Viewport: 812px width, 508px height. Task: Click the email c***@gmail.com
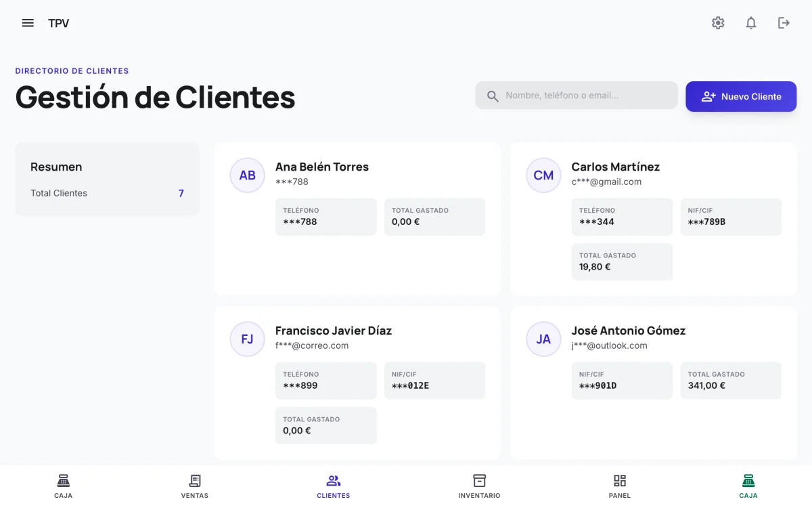pos(606,182)
